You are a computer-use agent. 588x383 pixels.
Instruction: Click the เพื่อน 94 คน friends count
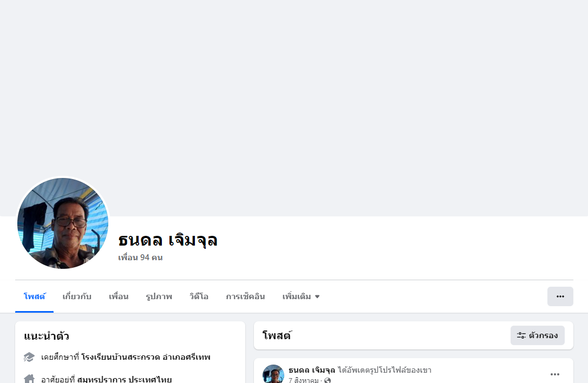[x=140, y=257]
